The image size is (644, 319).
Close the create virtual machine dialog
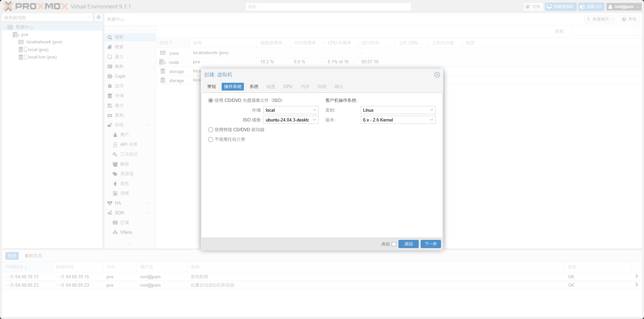437,75
